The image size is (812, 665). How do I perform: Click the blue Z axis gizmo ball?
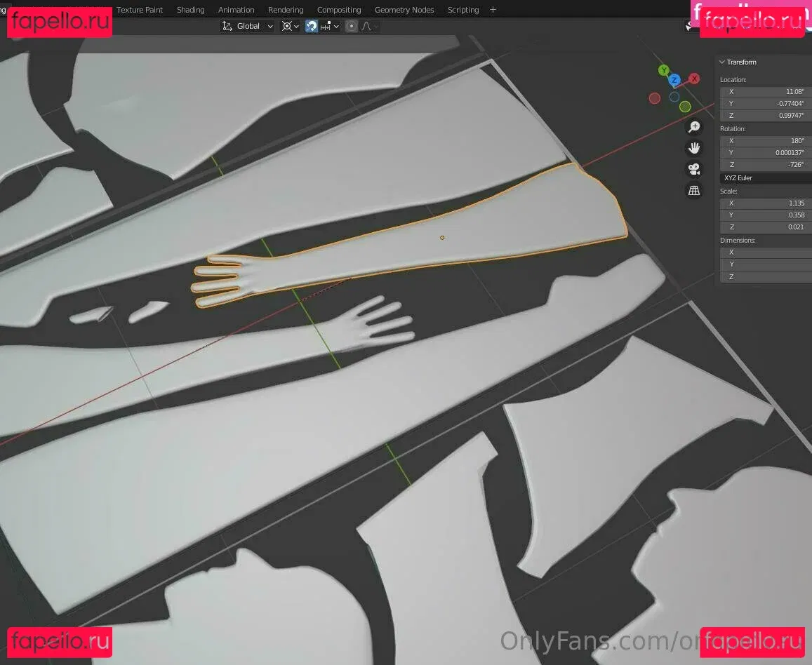pos(674,80)
